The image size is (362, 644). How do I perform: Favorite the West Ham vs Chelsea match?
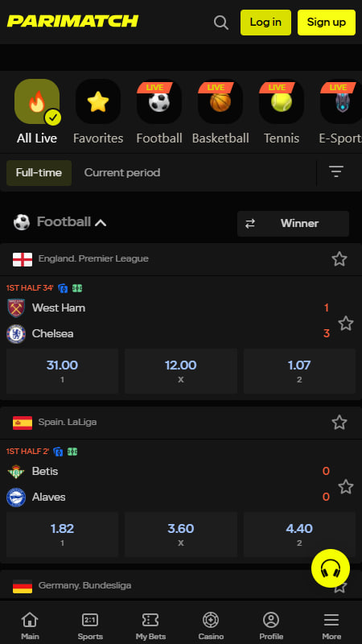point(346,324)
